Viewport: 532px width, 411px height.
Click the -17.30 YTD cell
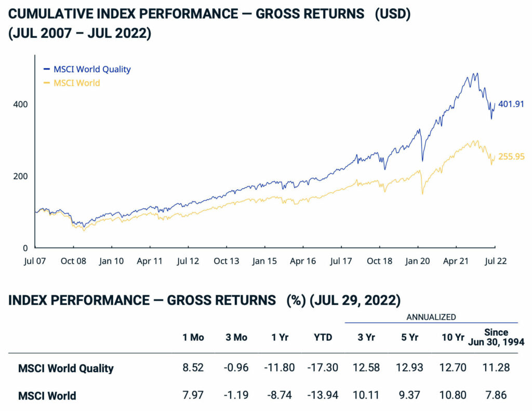pos(323,367)
